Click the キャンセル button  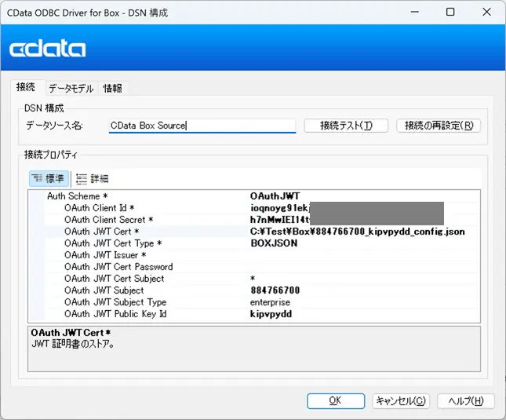tap(400, 400)
